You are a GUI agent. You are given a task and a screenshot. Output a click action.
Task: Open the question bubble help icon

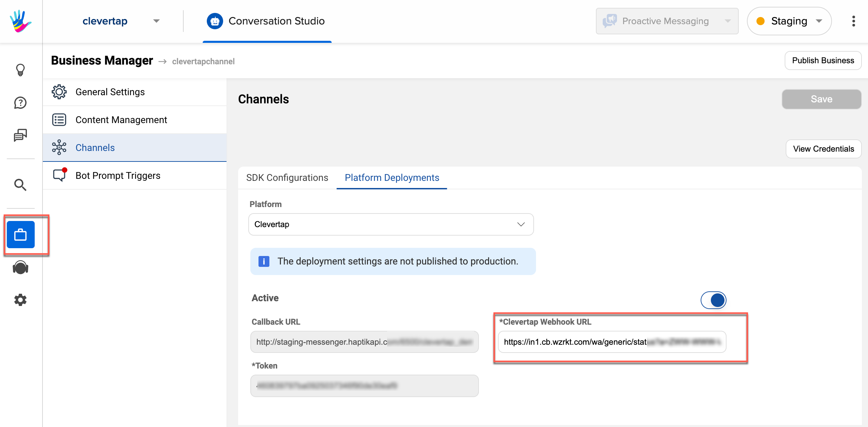[20, 103]
